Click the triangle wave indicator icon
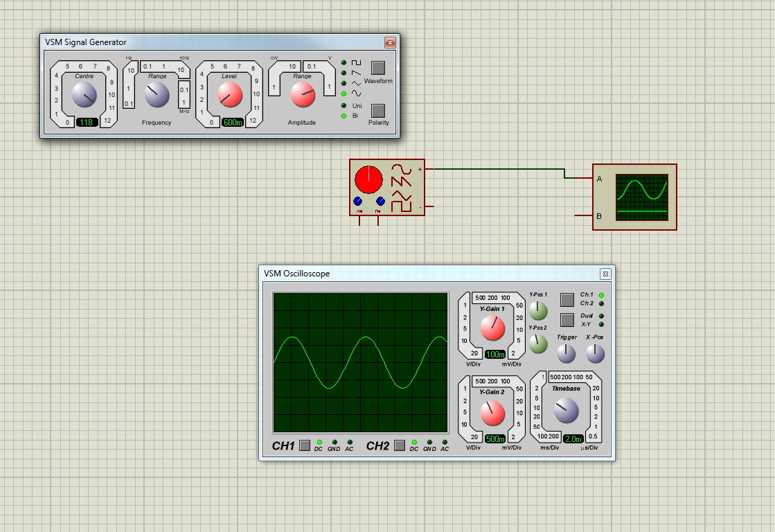 click(x=357, y=84)
